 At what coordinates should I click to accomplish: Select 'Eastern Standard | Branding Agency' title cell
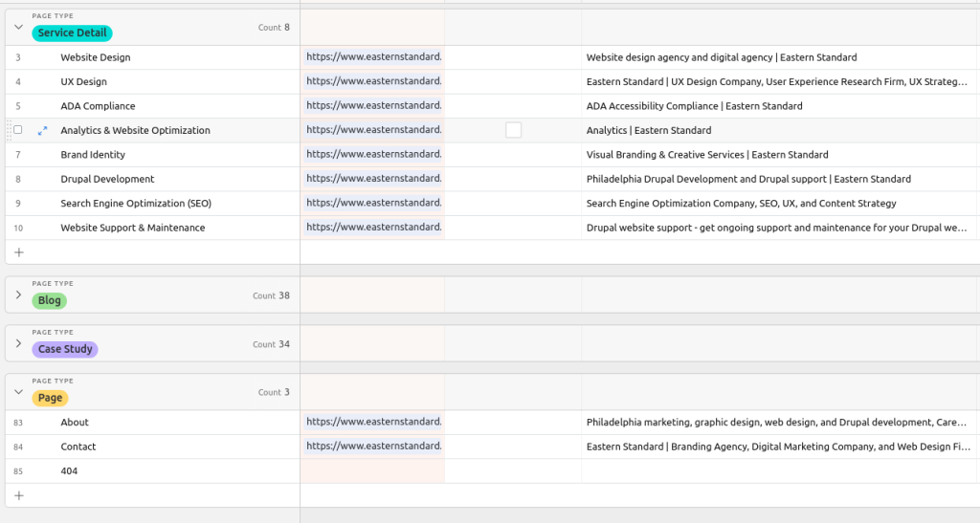pyautogui.click(x=780, y=447)
